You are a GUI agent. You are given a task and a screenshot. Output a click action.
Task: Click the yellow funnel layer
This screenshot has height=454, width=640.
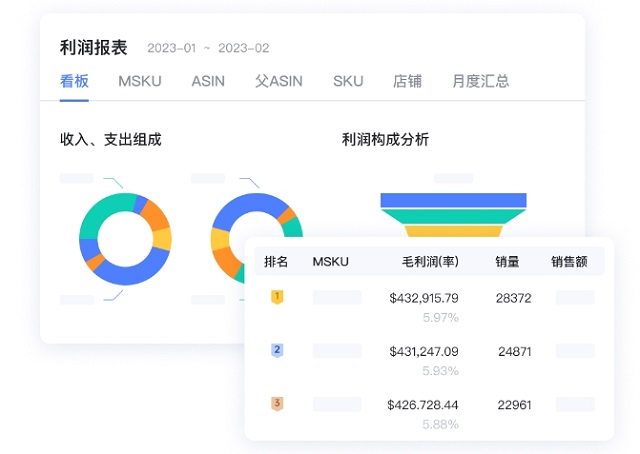tap(453, 231)
